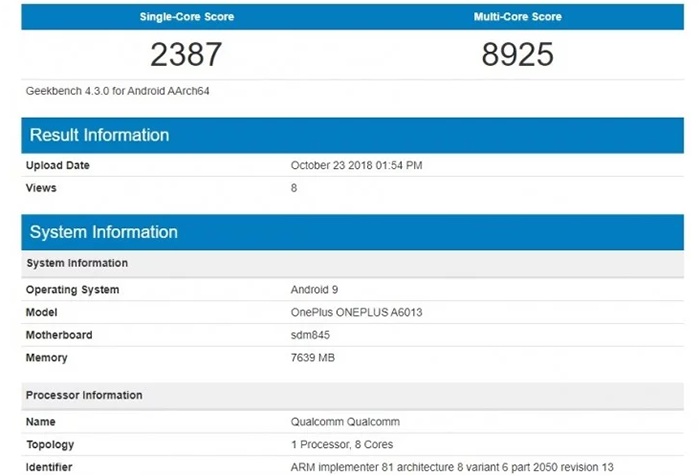The height and width of the screenshot is (475, 700).
Task: Click the Memory label
Action: point(46,358)
